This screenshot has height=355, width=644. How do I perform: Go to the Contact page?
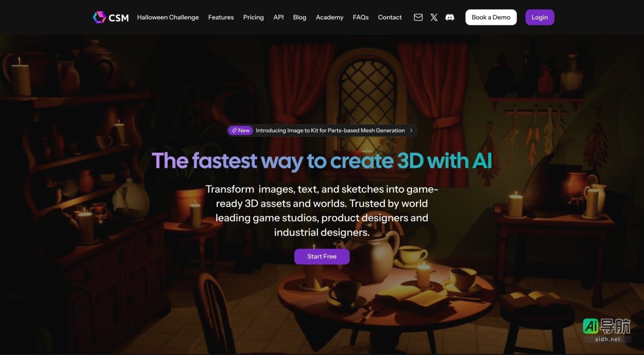point(389,17)
